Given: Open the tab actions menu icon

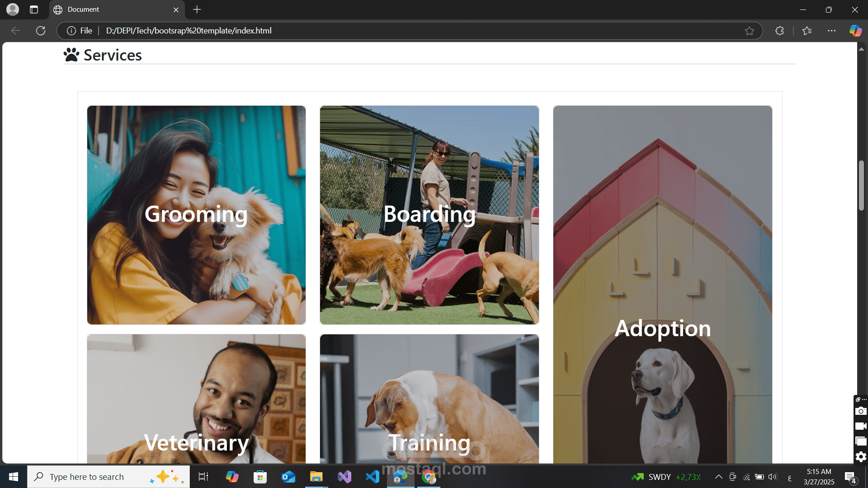Looking at the screenshot, I should coord(34,9).
